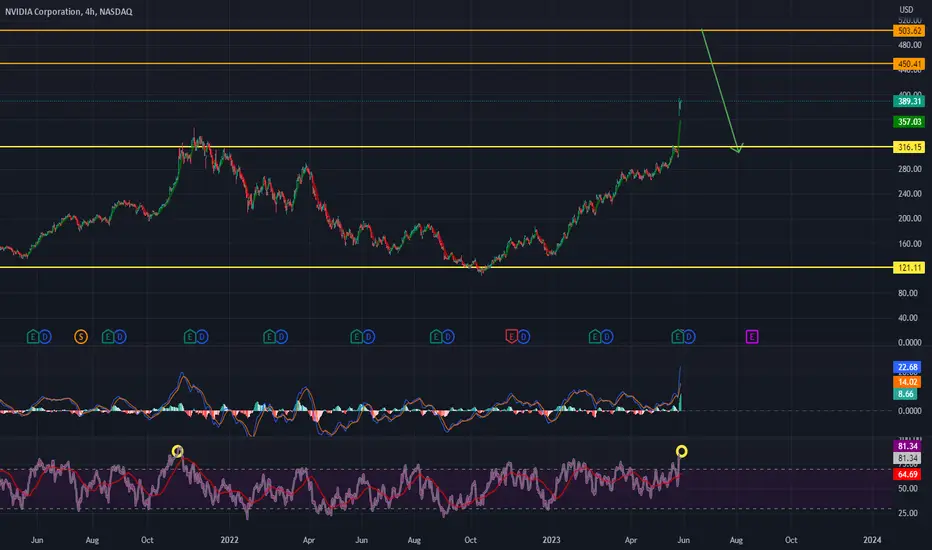Click the 2022 label on time axis
This screenshot has width=932, height=550.
229,540
